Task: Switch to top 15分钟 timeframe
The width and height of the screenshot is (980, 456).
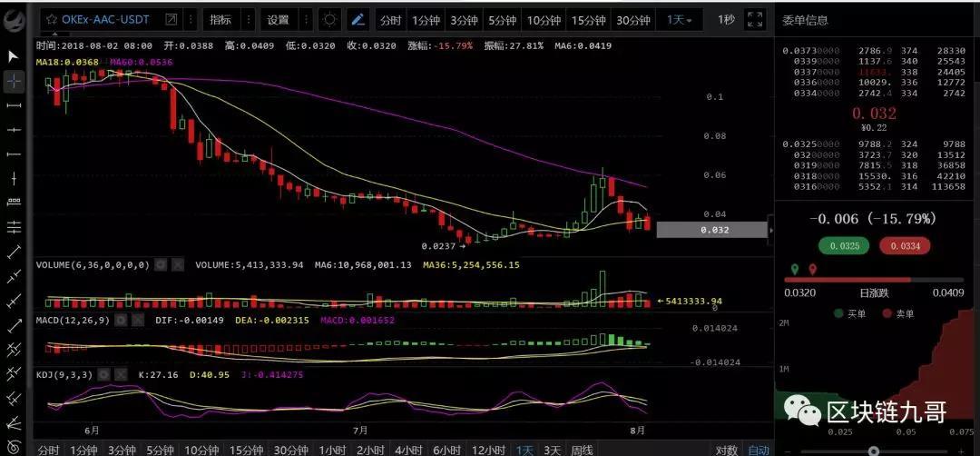Action: coord(588,19)
